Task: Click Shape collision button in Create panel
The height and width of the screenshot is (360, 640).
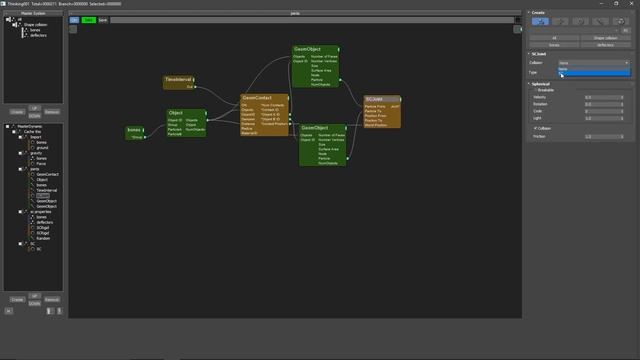Action: pyautogui.click(x=605, y=38)
